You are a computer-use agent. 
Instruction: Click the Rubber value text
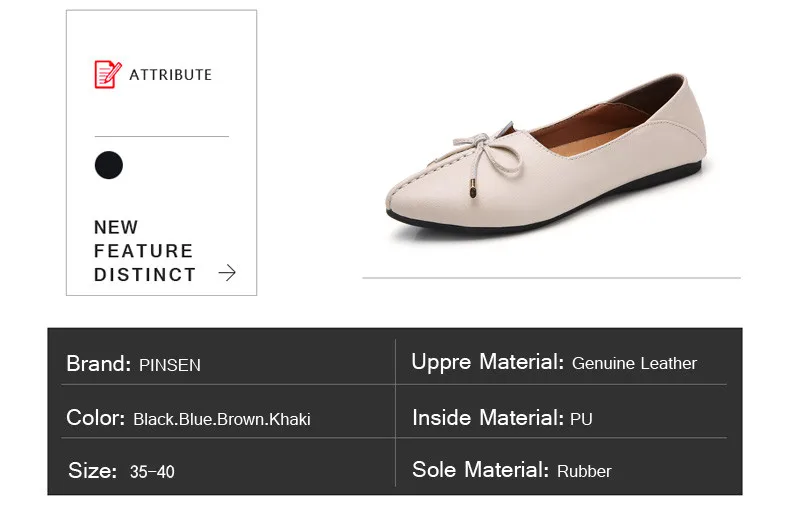tap(584, 471)
